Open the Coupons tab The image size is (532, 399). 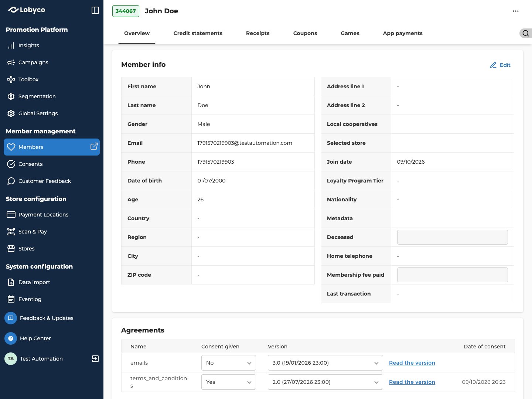[x=305, y=33]
